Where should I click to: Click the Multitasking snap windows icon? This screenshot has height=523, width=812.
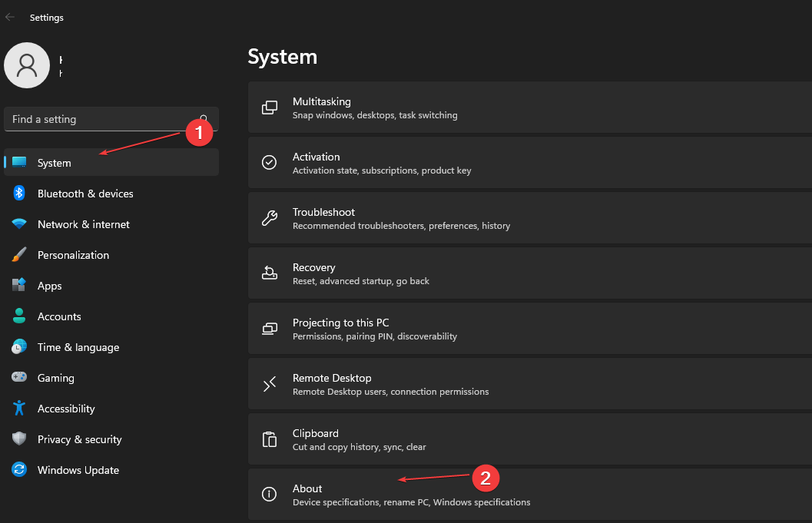(x=270, y=108)
